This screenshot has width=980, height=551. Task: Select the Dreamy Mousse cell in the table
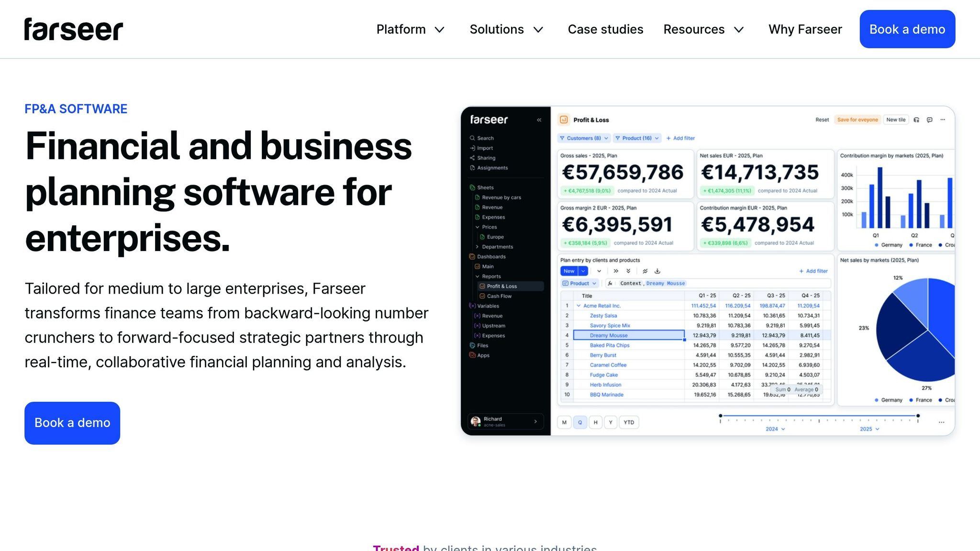[629, 335]
